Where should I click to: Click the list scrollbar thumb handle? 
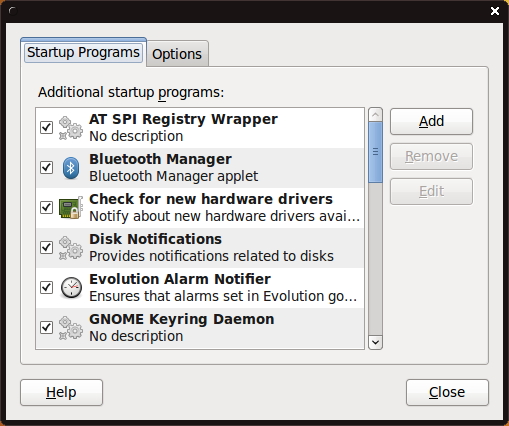375,152
